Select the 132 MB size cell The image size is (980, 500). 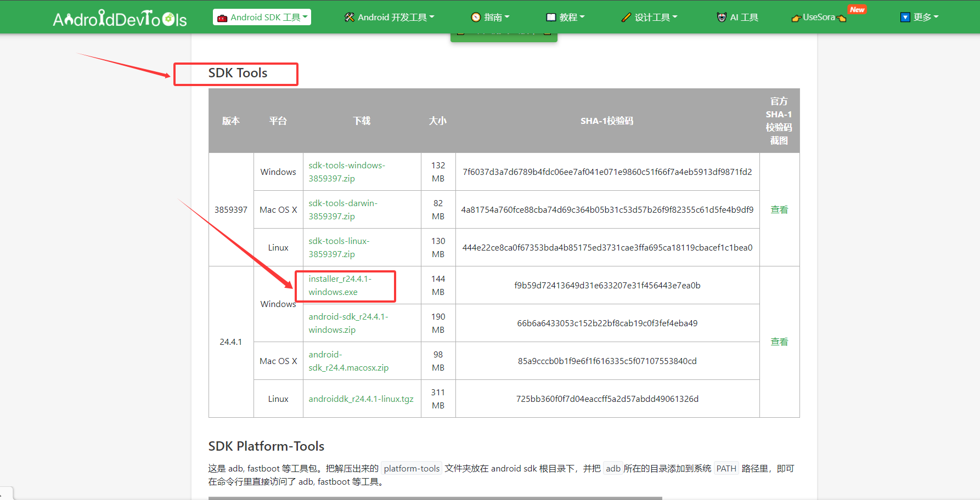(x=438, y=172)
